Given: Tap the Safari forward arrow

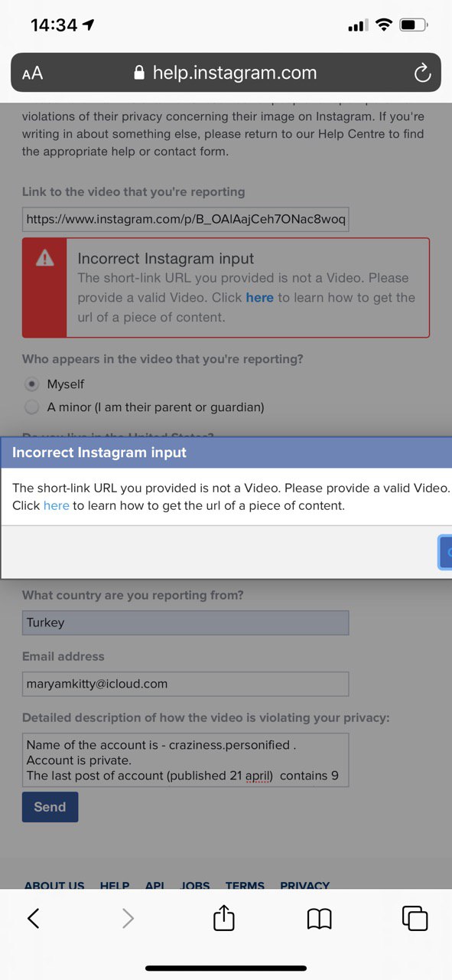Looking at the screenshot, I should (x=128, y=918).
